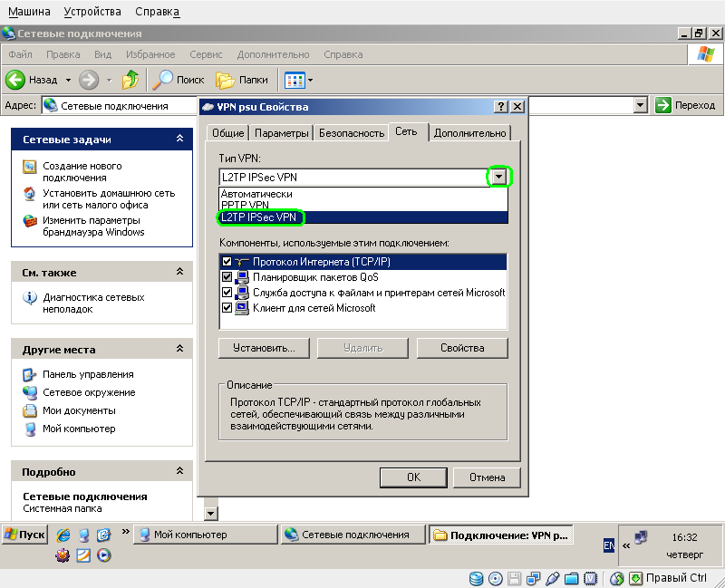Select PPTP VPN in the list

pyautogui.click(x=245, y=205)
